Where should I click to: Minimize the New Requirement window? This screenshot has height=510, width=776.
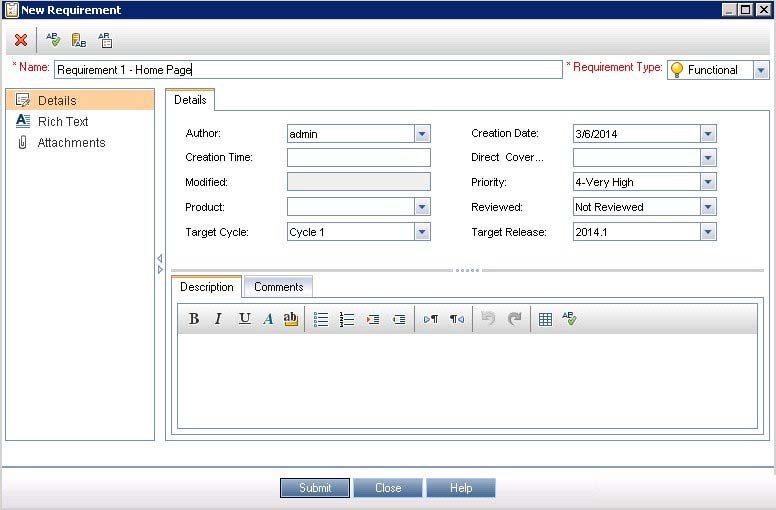tap(729, 9)
